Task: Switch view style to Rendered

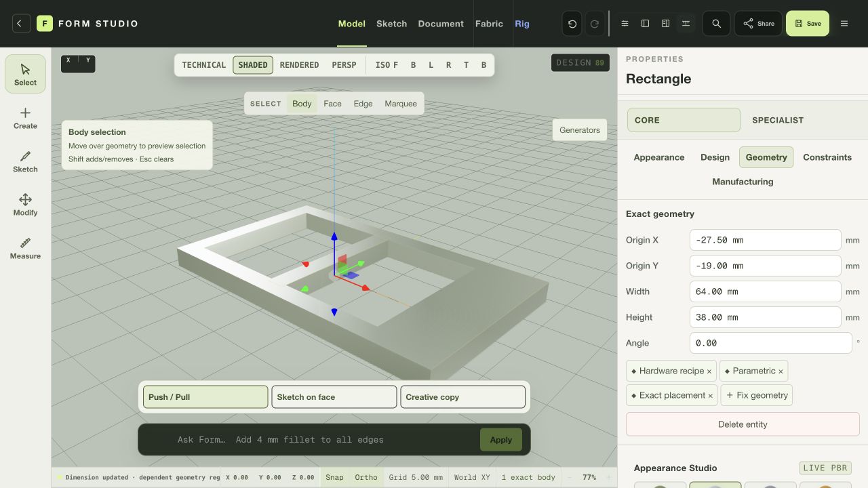Action: pyautogui.click(x=299, y=65)
